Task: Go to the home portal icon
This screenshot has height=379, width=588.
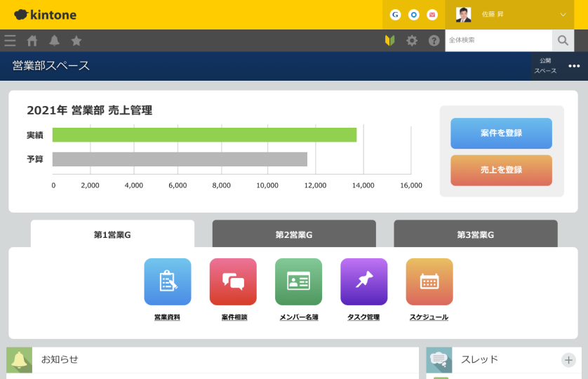Action: pyautogui.click(x=32, y=41)
